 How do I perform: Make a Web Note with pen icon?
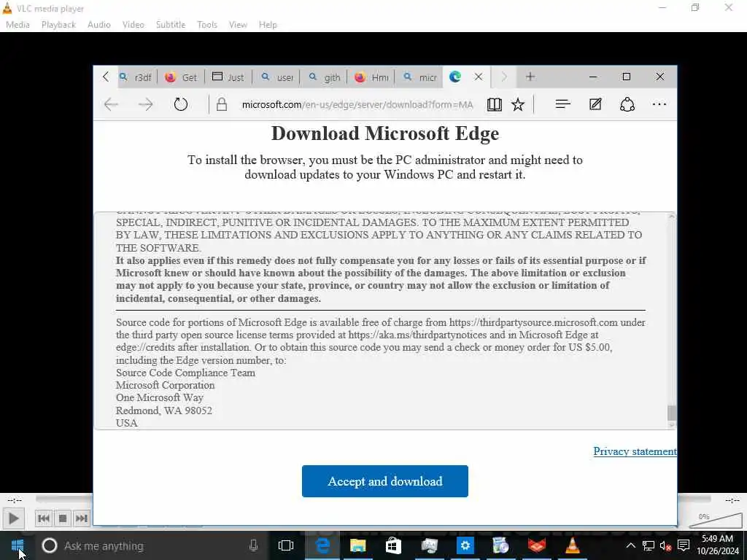[x=595, y=104]
